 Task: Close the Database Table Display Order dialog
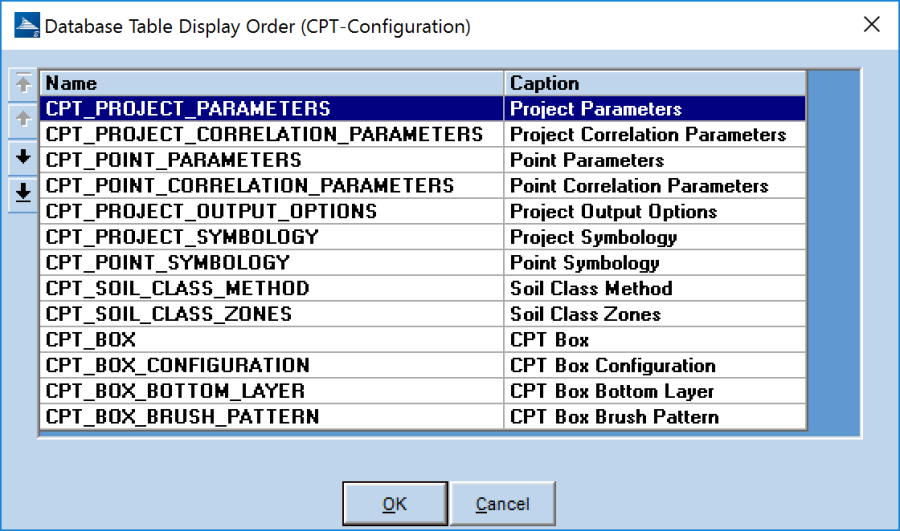click(x=871, y=25)
